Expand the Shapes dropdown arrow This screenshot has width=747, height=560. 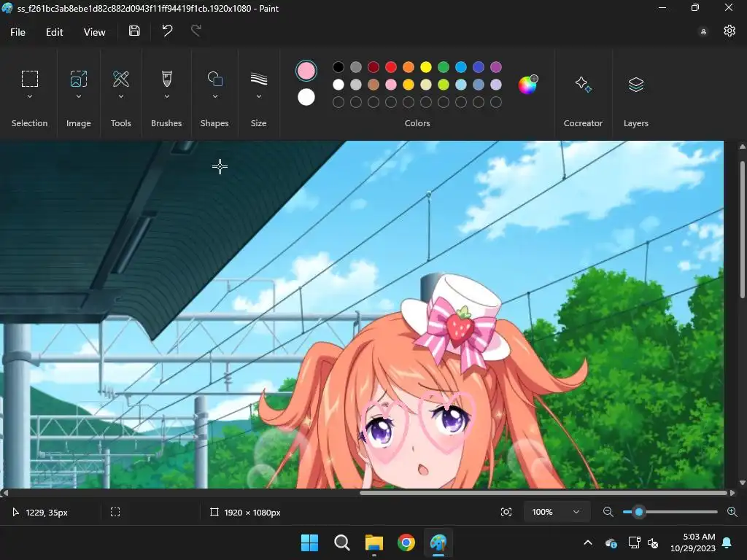pos(215,97)
